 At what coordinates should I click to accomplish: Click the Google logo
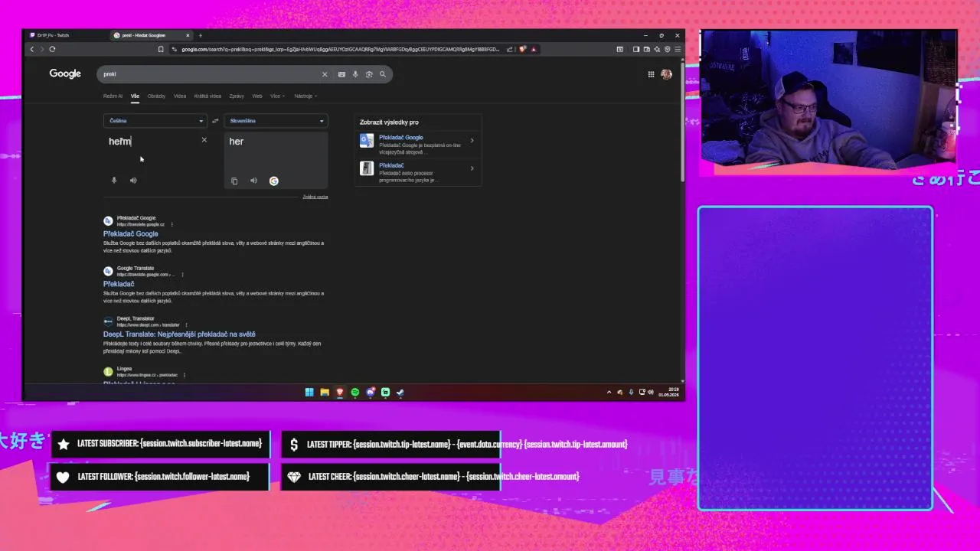[65, 73]
